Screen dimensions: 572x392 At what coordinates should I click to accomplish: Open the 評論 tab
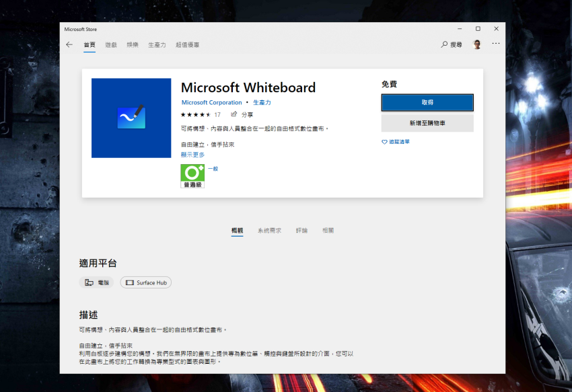point(301,231)
